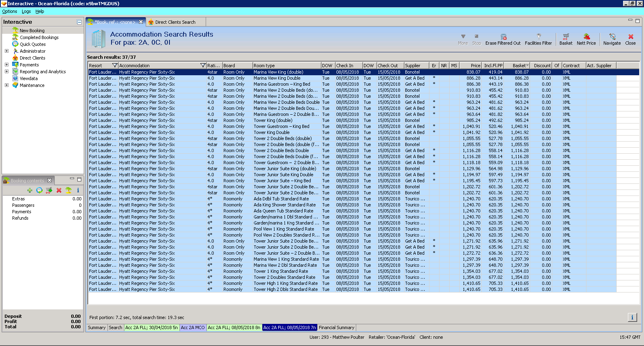Click red X delete icon in Booking contents
Screen dimensions: 644x346
(x=59, y=190)
